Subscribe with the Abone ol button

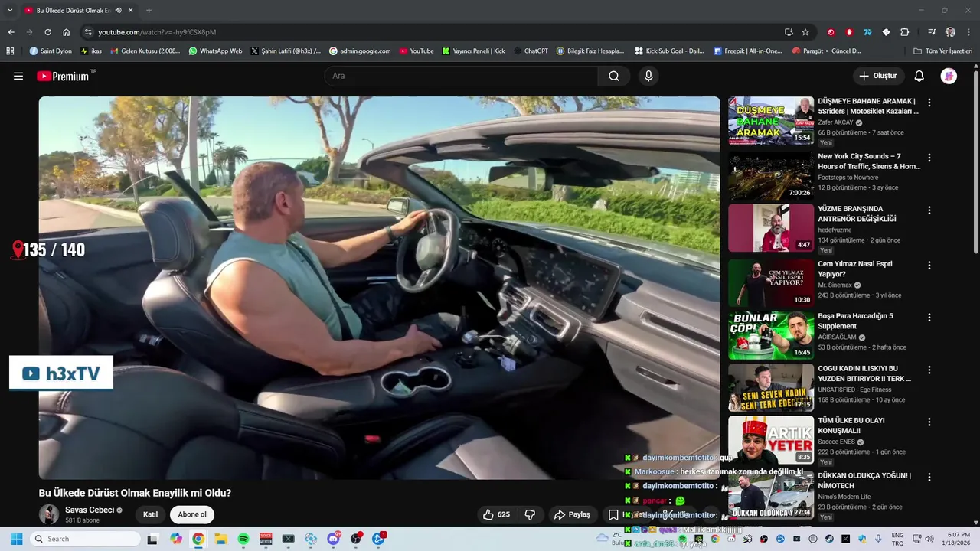192,514
